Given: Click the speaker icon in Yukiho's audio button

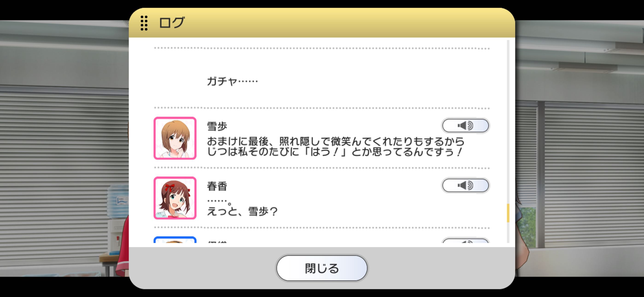Looking at the screenshot, I should 465,125.
